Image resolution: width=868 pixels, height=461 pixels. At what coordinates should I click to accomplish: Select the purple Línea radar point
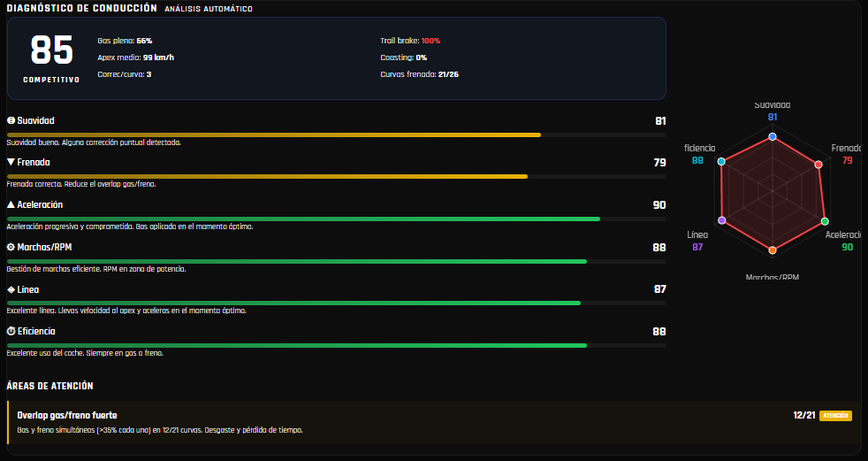point(721,220)
